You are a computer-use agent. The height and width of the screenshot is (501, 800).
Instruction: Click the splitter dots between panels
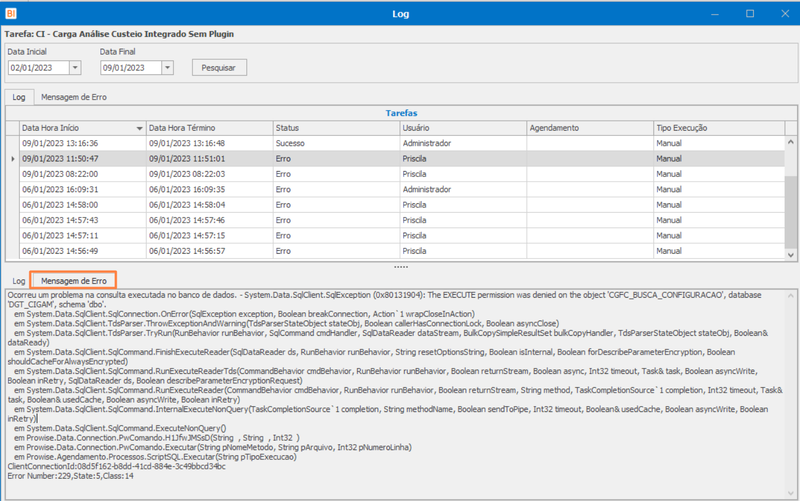pos(401,267)
